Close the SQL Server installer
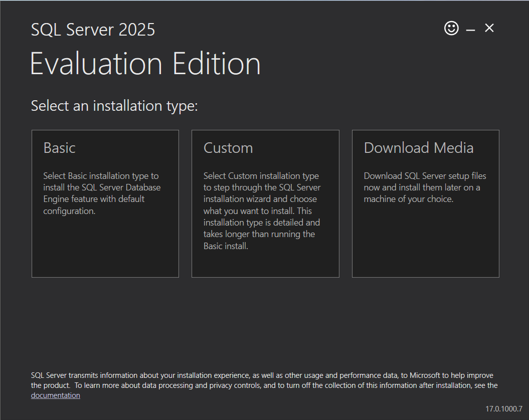529x420 pixels. [489, 28]
